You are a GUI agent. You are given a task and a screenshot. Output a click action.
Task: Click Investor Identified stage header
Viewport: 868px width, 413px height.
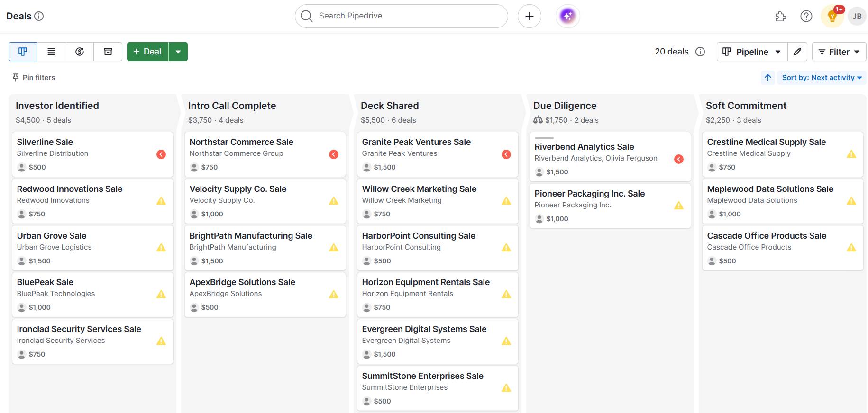tap(57, 106)
